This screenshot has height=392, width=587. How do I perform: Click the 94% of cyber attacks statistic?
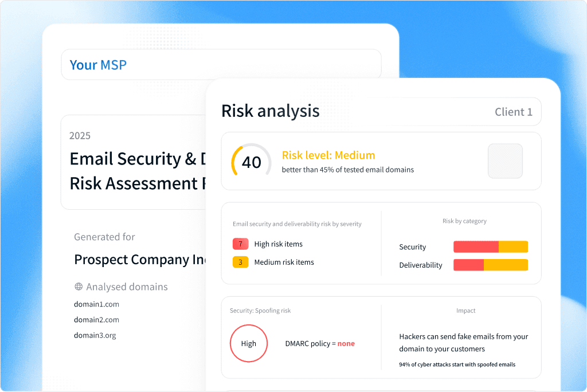coord(457,364)
